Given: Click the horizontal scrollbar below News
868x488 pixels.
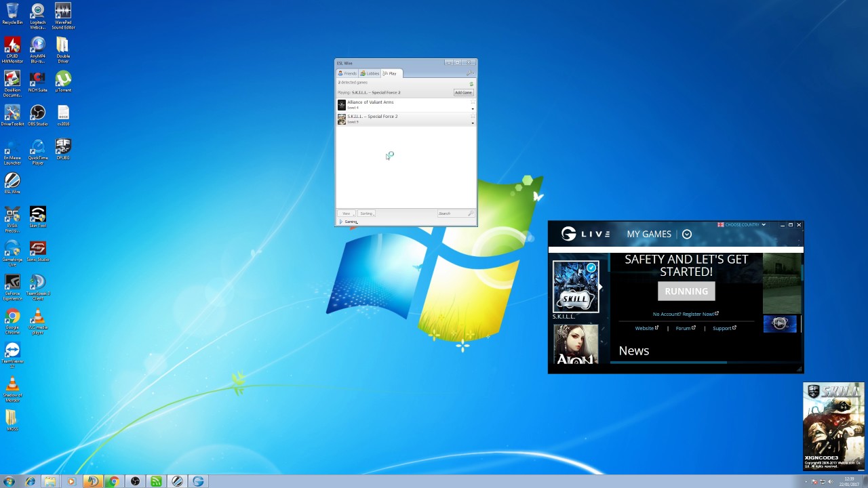Looking at the screenshot, I should (668, 363).
